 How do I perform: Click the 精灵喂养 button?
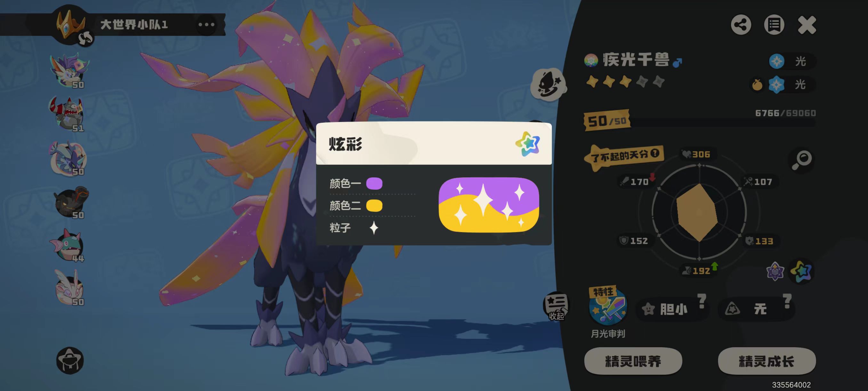[633, 361]
